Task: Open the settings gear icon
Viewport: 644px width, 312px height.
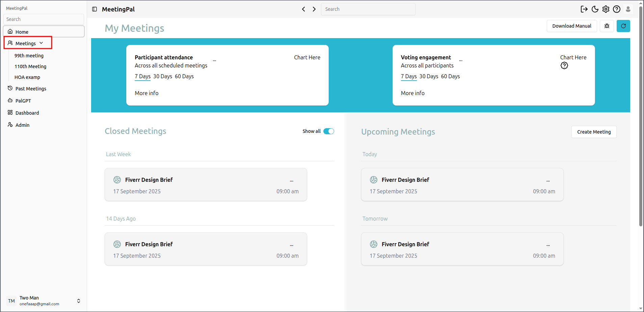Action: [606, 9]
